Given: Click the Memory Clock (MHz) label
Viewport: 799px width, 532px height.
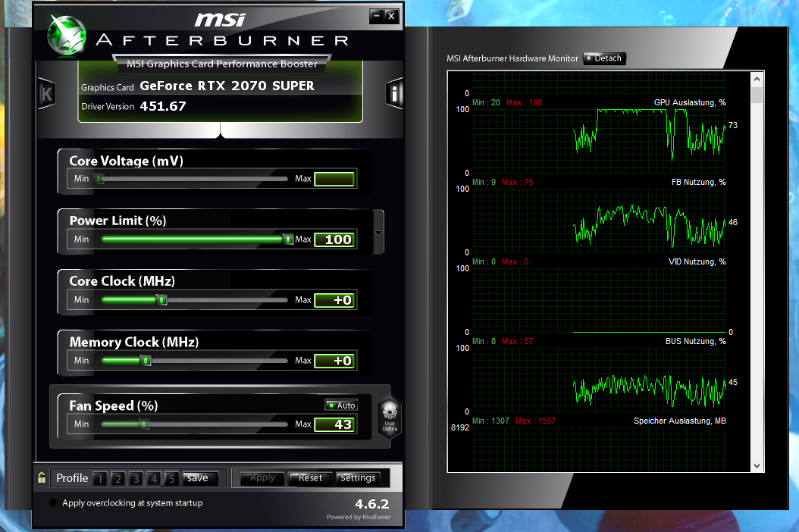Looking at the screenshot, I should [x=134, y=342].
